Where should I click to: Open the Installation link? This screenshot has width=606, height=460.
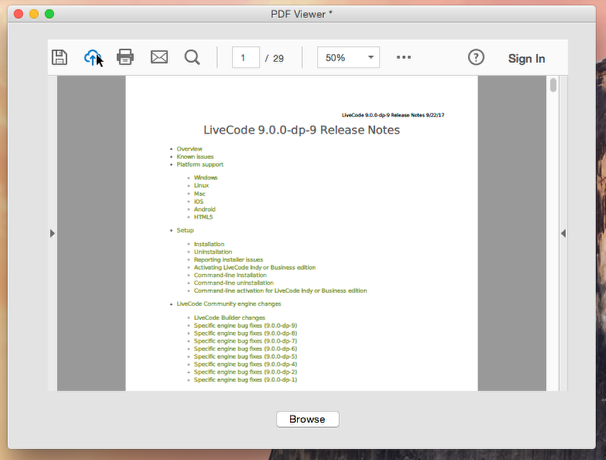(x=209, y=244)
